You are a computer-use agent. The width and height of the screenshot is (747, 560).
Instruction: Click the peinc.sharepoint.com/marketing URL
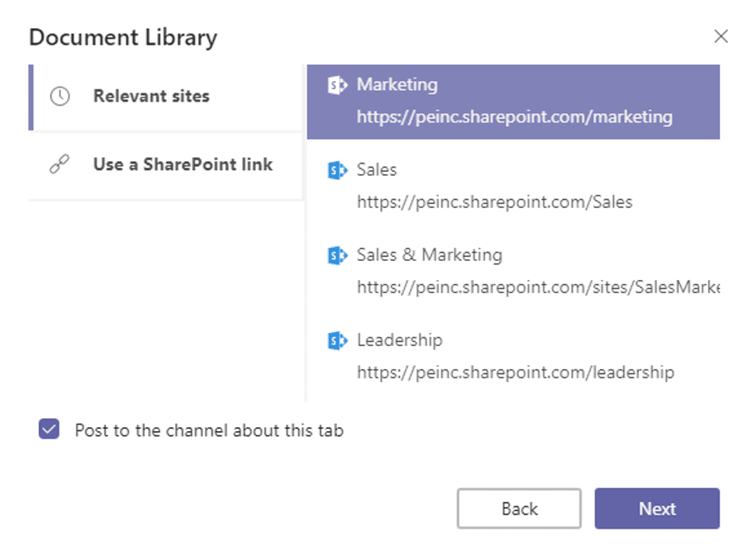tap(515, 117)
